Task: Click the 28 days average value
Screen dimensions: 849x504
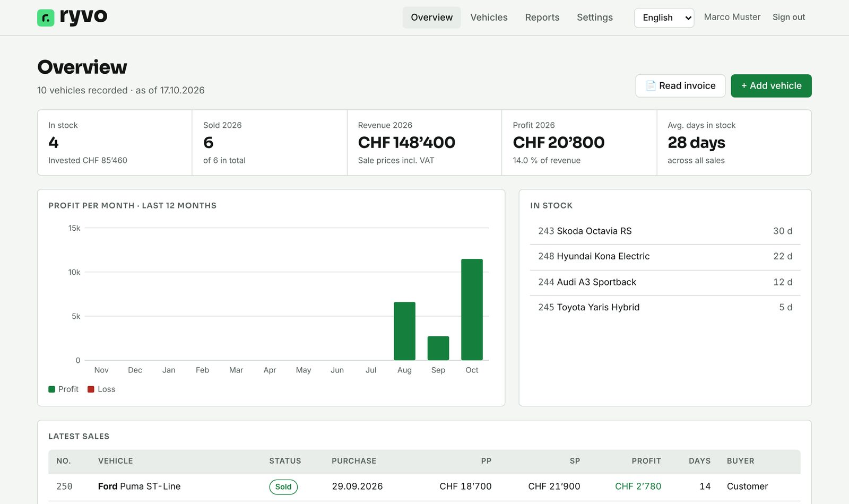Action: click(696, 143)
